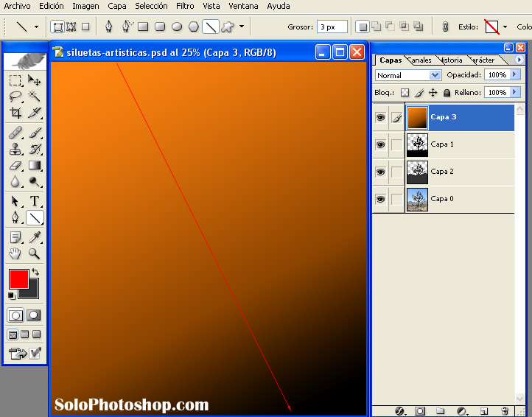Open the Filtro menu
Screen dimensions: 532x417
185,6
